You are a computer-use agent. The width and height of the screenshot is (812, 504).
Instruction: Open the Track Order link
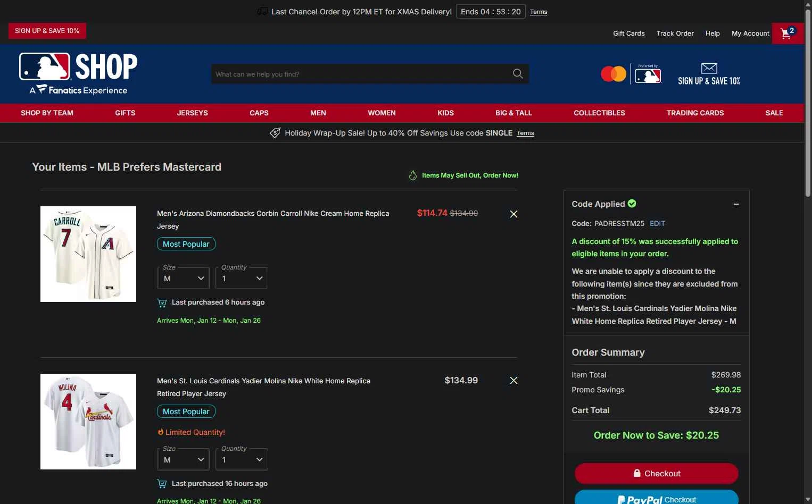point(675,33)
